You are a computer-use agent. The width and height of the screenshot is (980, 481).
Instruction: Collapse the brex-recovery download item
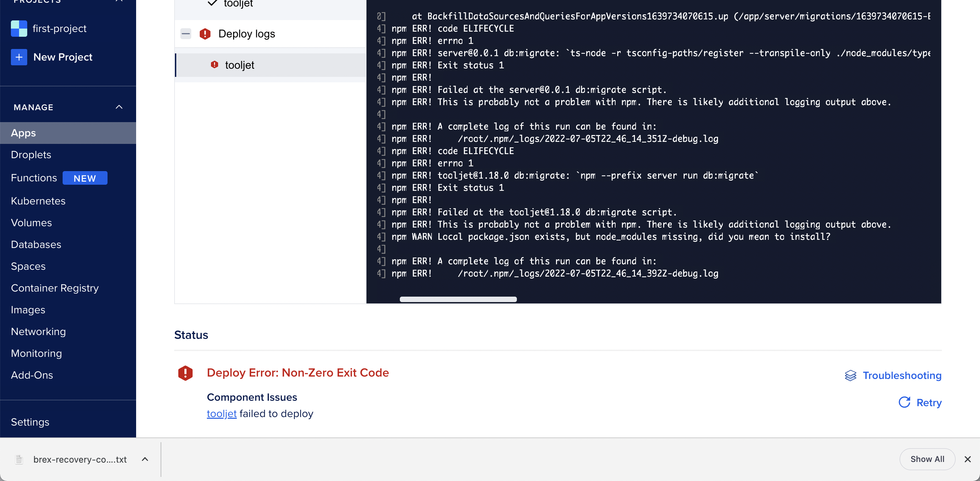click(x=145, y=459)
